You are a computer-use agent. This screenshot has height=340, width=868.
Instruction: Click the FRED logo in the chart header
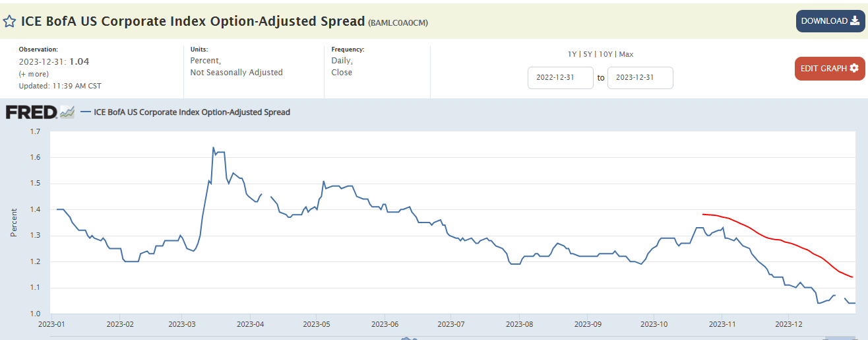point(31,112)
